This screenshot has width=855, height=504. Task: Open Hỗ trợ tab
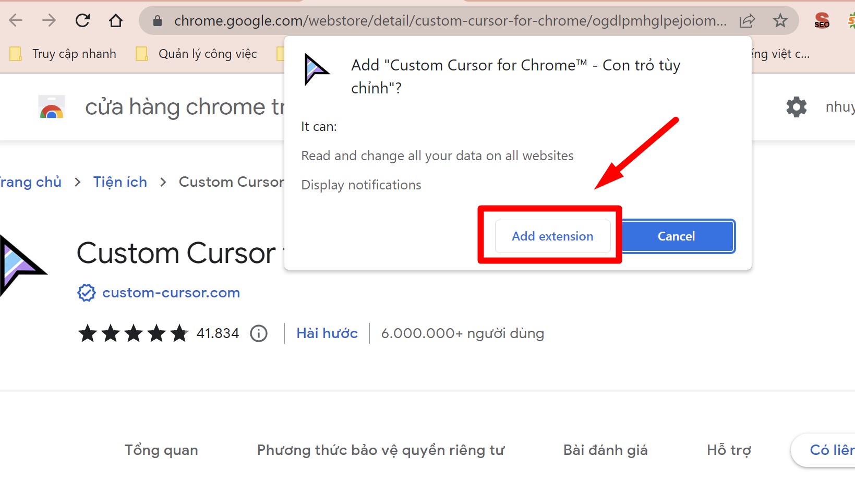729,450
